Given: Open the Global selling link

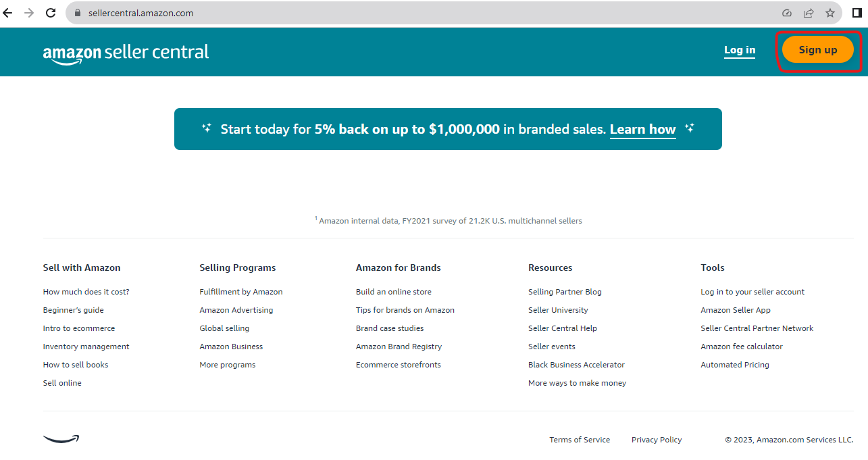Looking at the screenshot, I should tap(224, 328).
